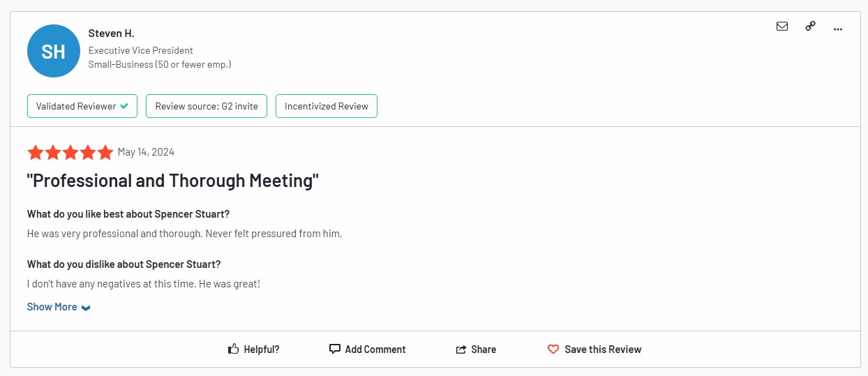Expand review with Show More chevron
Screen dimensions: 868x376
pyautogui.click(x=86, y=308)
